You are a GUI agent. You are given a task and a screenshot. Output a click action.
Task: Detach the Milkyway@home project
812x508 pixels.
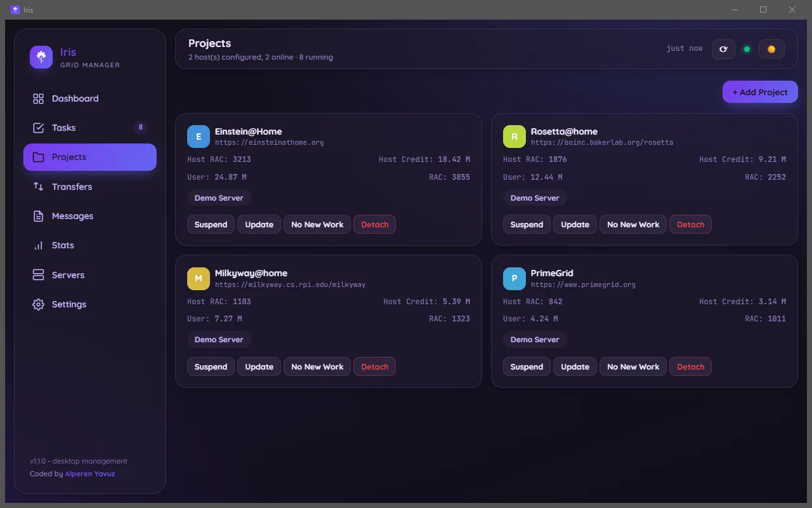[x=374, y=366]
